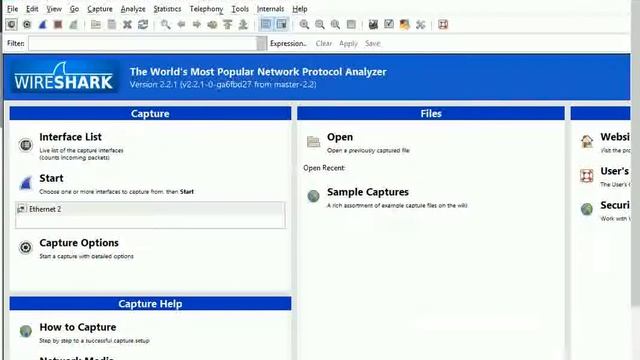The image size is (640, 360).
Task: Open the Edit menu
Action: [x=32, y=9]
